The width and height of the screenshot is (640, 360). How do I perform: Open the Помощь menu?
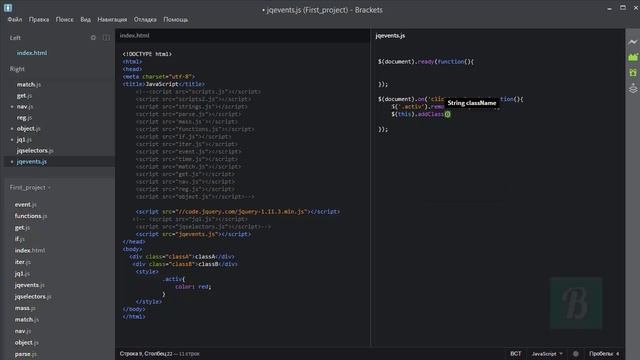coord(176,20)
